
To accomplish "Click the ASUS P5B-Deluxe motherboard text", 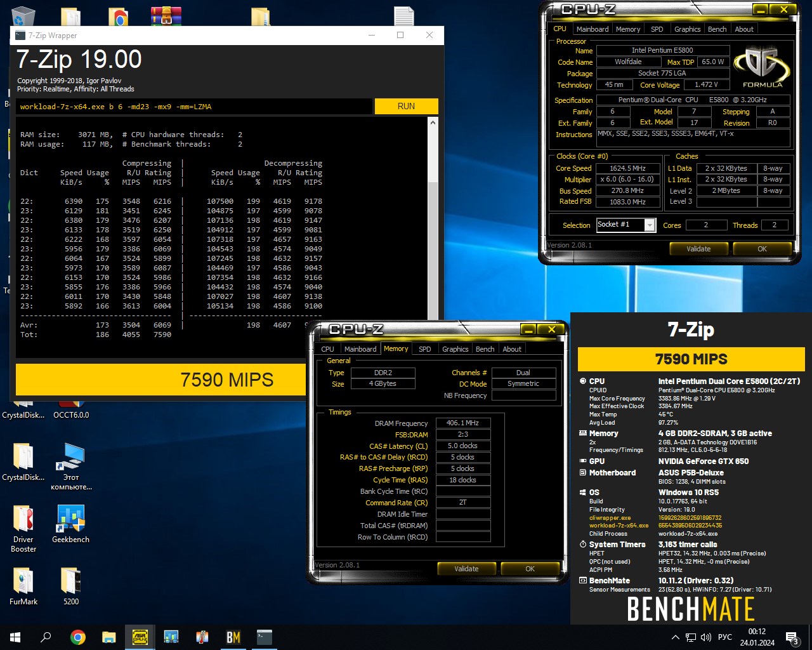I will (x=691, y=473).
